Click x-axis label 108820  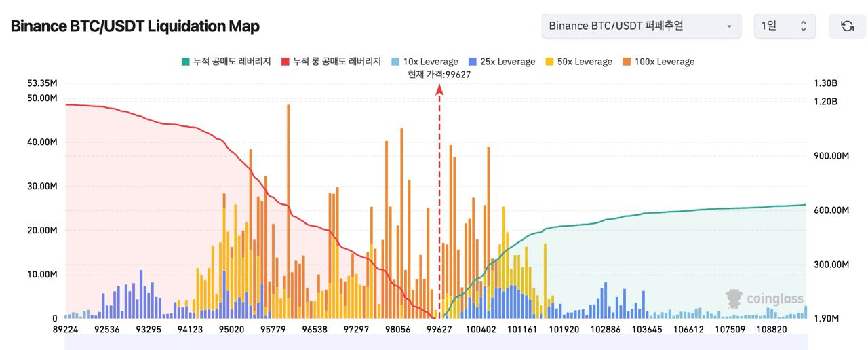tap(771, 330)
